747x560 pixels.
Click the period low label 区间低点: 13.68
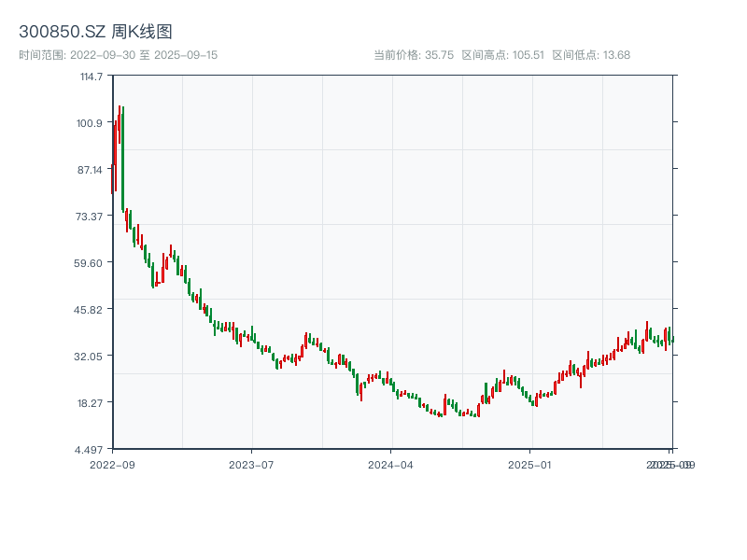tap(591, 55)
